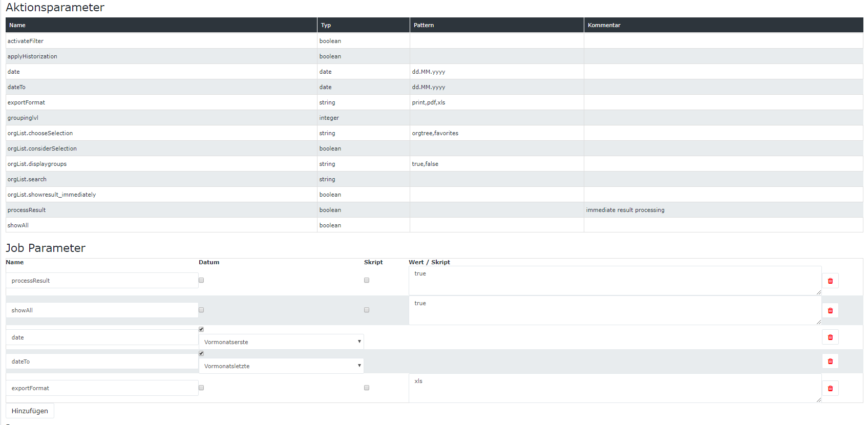This screenshot has height=425, width=868.
Task: Click the Pattern column header
Action: 497,25
